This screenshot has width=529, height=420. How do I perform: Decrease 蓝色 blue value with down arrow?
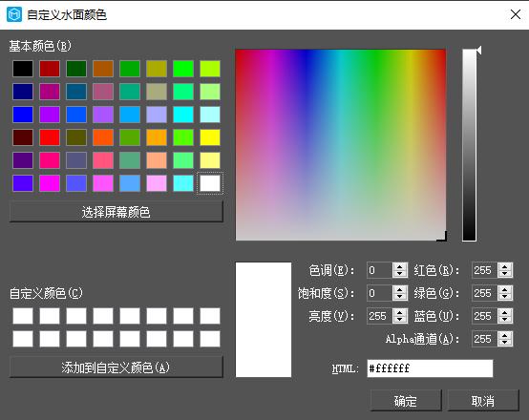coord(505,320)
